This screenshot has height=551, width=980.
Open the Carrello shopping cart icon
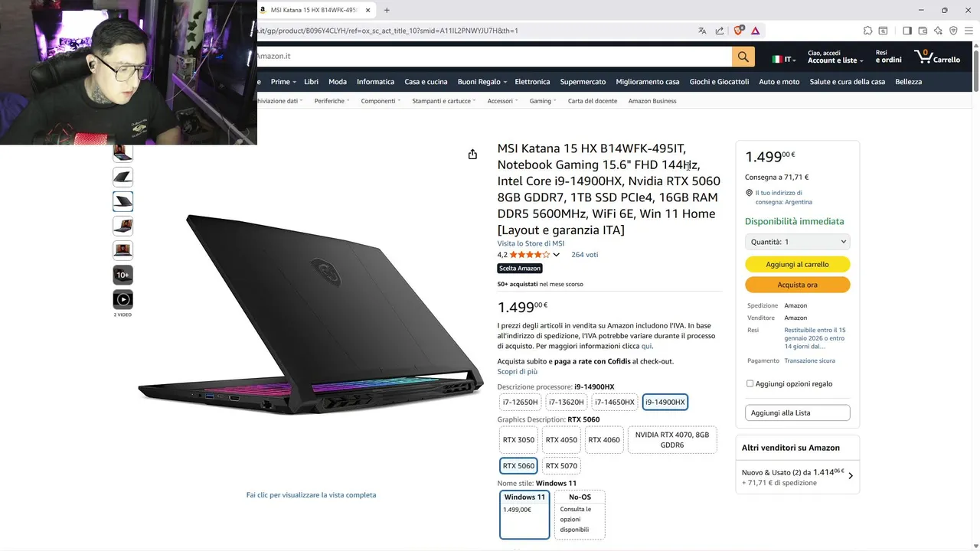(937, 57)
